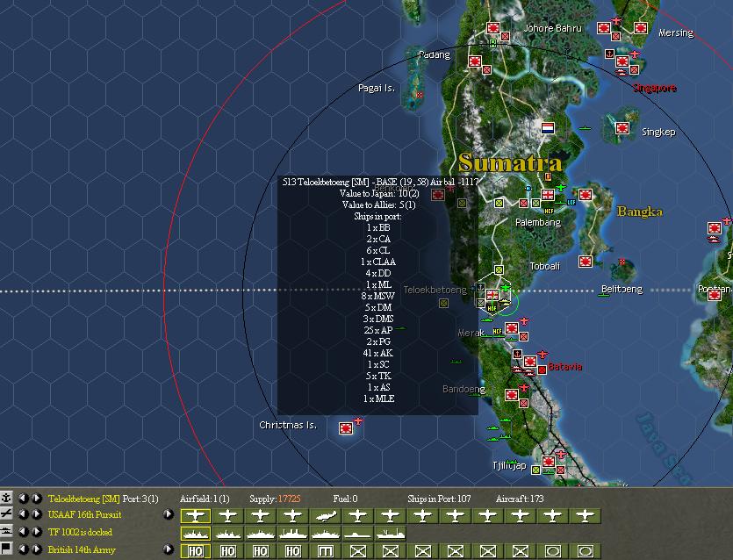This screenshot has width=733, height=560.
Task: Click the airplane air-groups icon at left of bottom bar
Action: pos(5,514)
